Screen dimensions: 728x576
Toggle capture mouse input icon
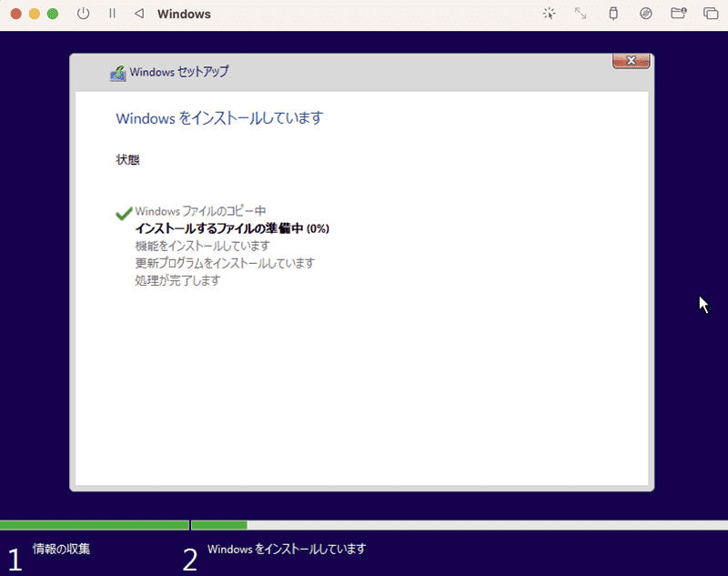[550, 14]
